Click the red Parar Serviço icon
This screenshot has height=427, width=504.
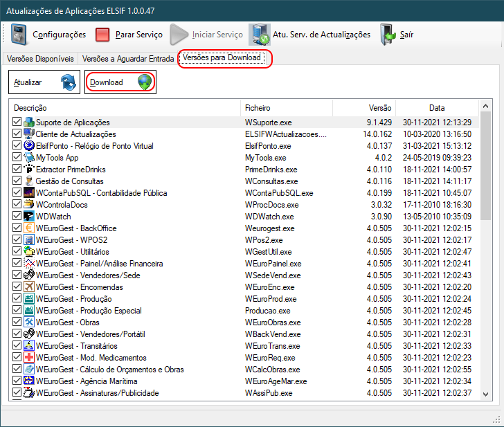[x=102, y=35]
